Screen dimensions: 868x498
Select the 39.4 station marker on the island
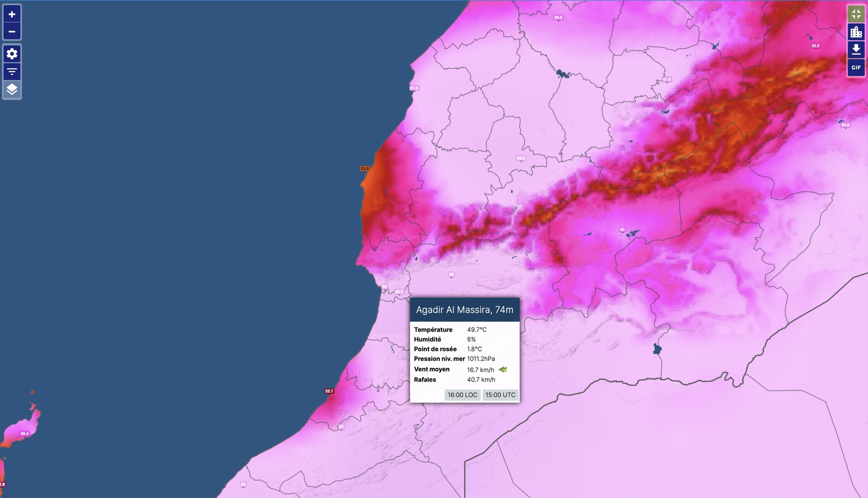[x=24, y=434]
